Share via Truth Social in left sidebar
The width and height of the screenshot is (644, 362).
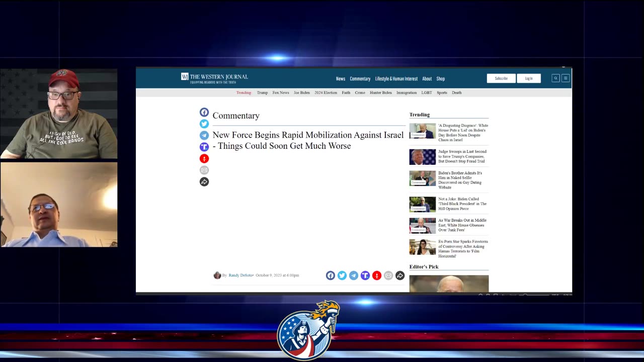click(x=204, y=147)
